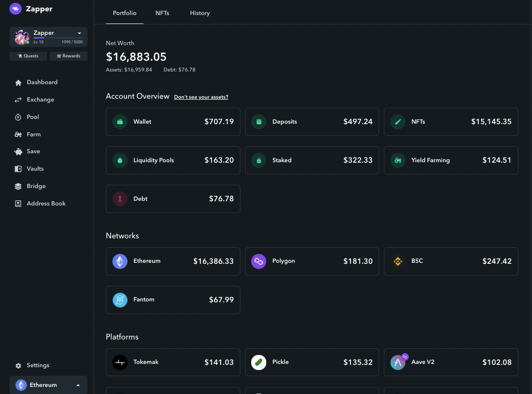
Task: Select the Yield Farming label
Action: tap(430, 160)
